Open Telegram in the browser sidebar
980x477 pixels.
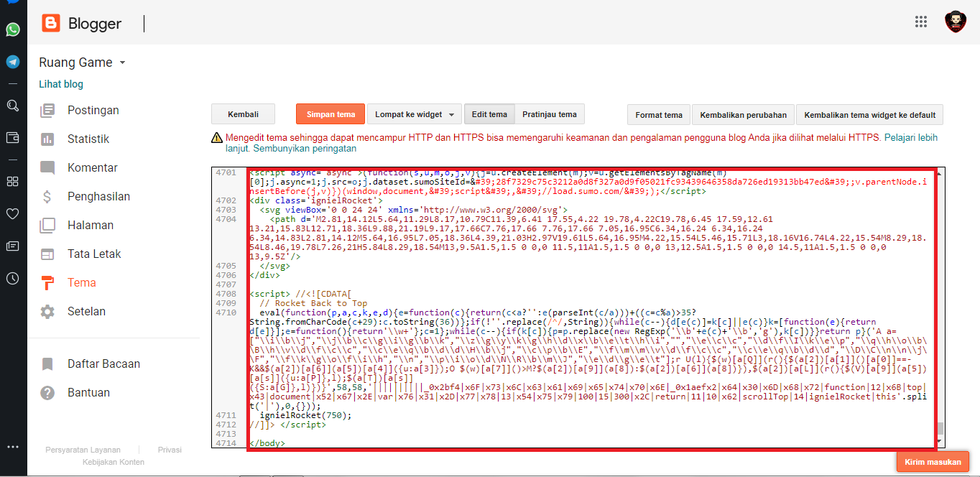tap(13, 62)
